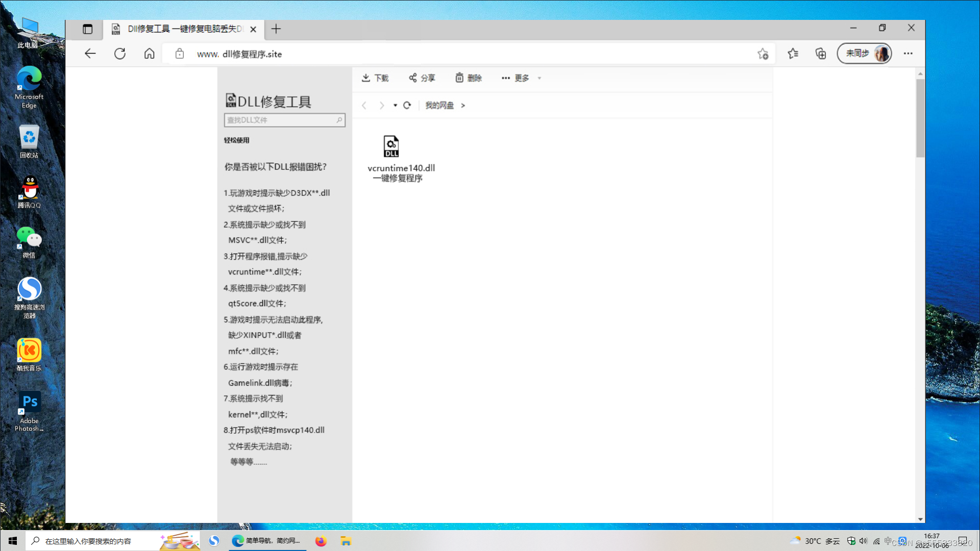The height and width of the screenshot is (551, 980).
Task: Expand the breadcrumb chevron after 我的网盘
Action: (463, 105)
